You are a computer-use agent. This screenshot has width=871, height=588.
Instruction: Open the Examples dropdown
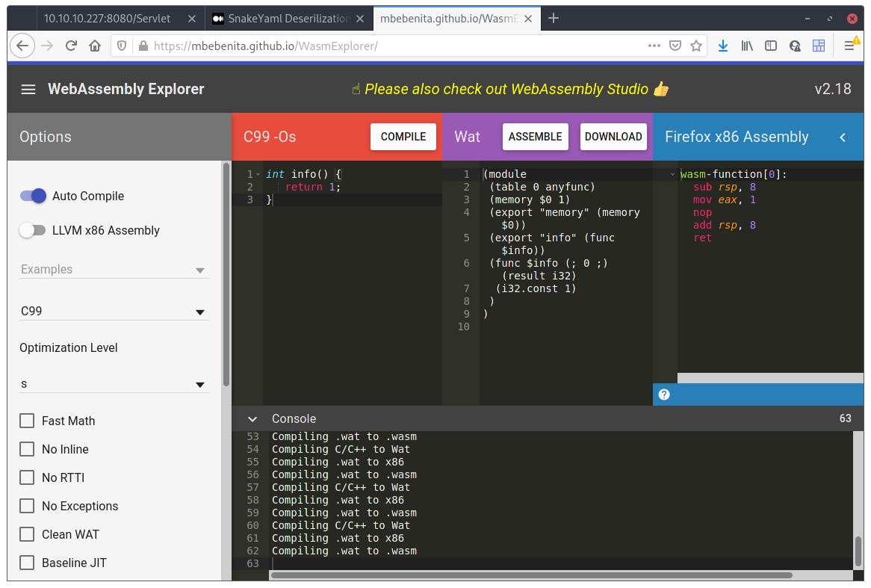point(114,270)
